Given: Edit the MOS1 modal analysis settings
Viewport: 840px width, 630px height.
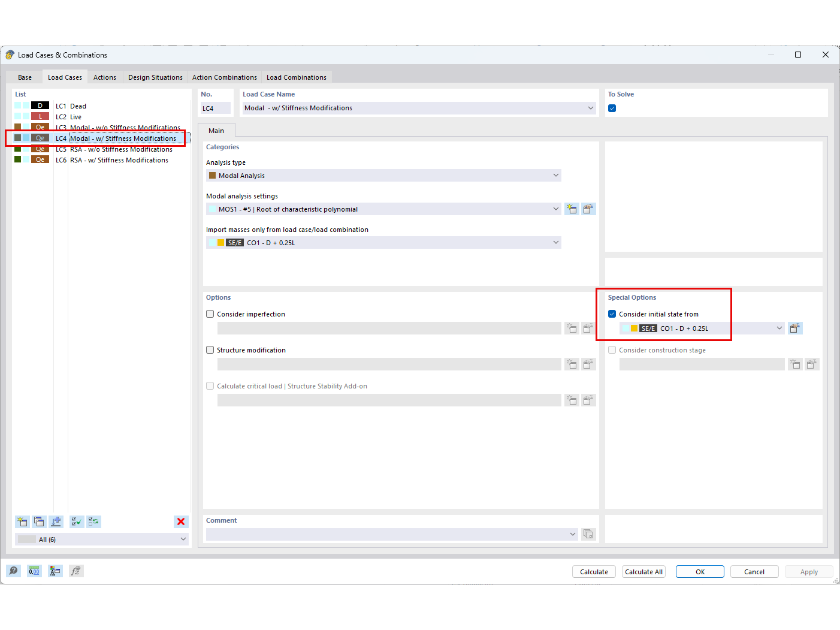Looking at the screenshot, I should coord(588,209).
